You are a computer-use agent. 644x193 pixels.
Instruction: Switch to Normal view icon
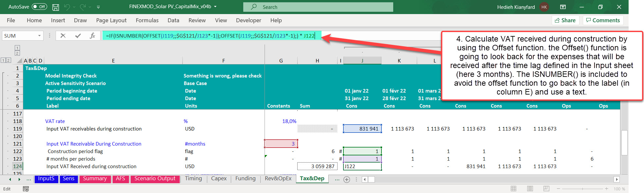514,189
